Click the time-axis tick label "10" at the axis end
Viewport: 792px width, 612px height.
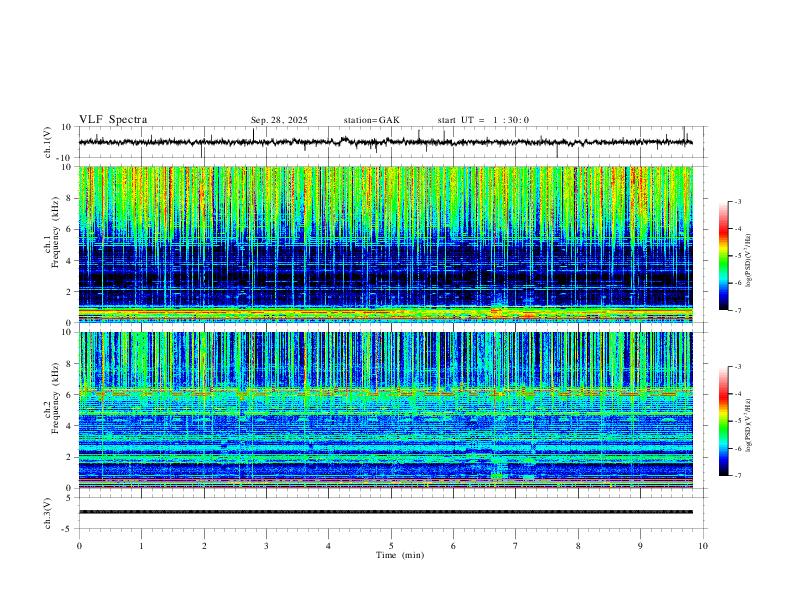pos(703,546)
